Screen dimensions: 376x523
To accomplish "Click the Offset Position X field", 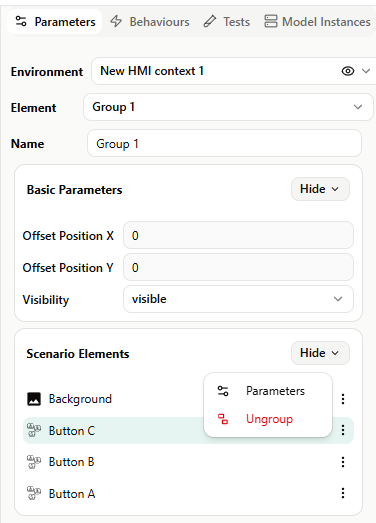I will [x=238, y=235].
